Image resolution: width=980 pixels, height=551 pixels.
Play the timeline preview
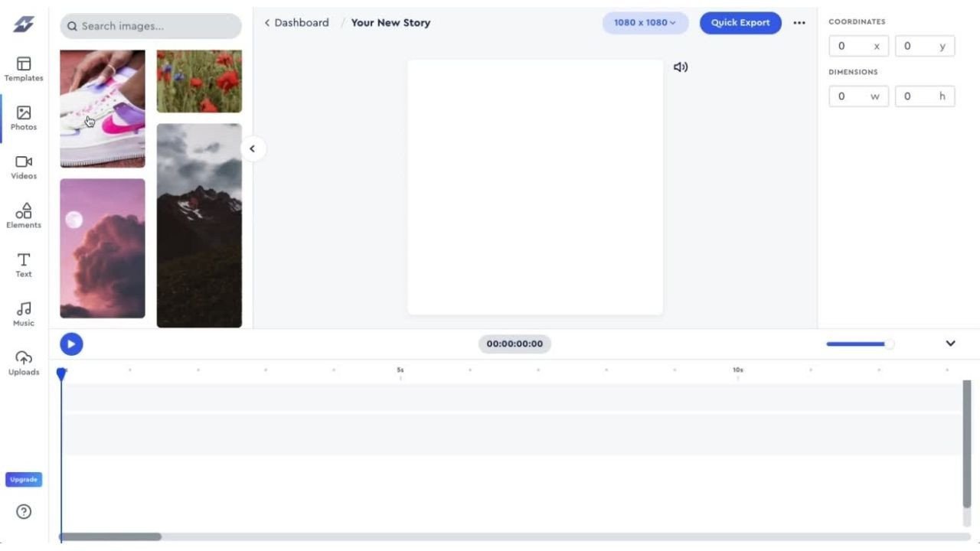(x=71, y=344)
